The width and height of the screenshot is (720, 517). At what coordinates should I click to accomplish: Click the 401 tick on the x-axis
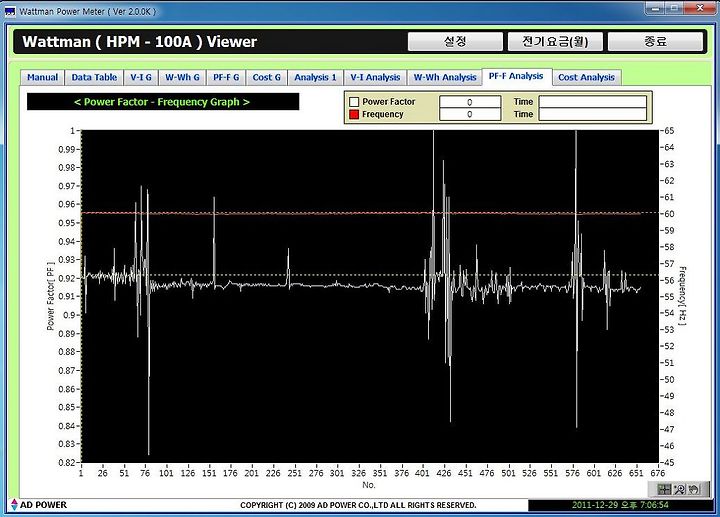[x=422, y=473]
